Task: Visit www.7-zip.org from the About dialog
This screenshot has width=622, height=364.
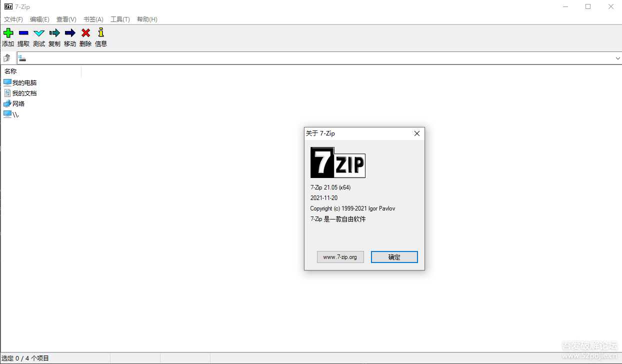Action: (x=340, y=256)
